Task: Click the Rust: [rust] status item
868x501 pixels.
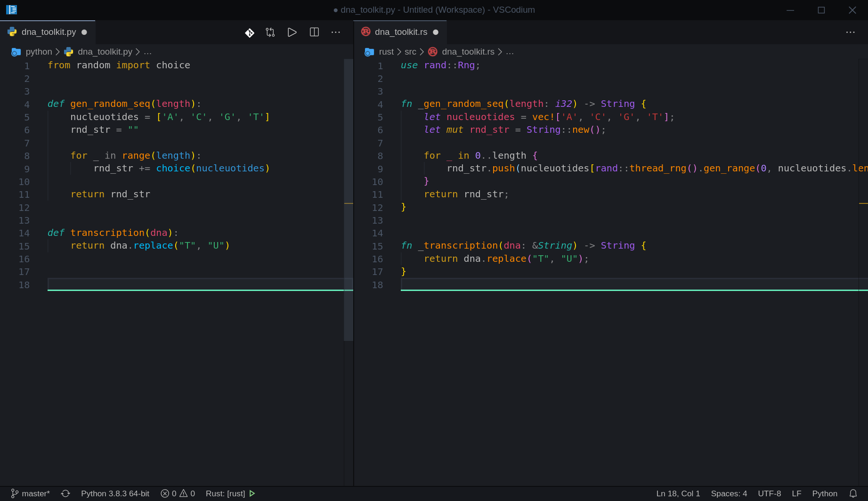Action: click(x=225, y=493)
